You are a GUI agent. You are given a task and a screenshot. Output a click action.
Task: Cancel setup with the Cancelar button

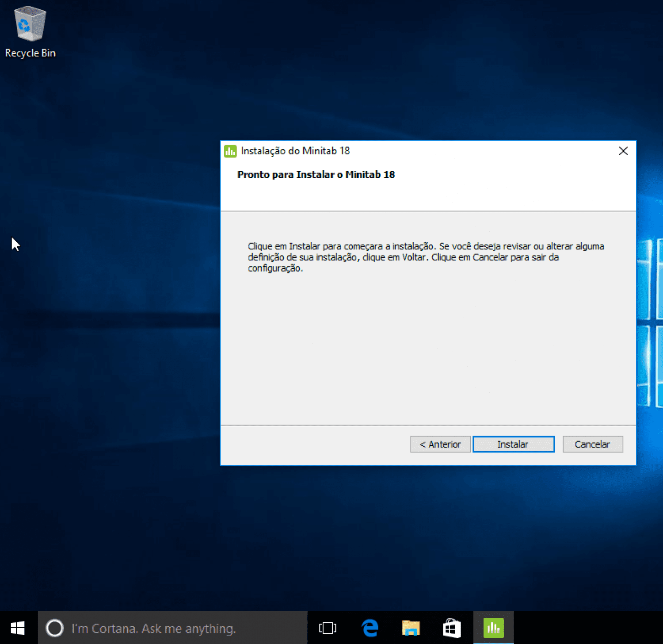593,444
